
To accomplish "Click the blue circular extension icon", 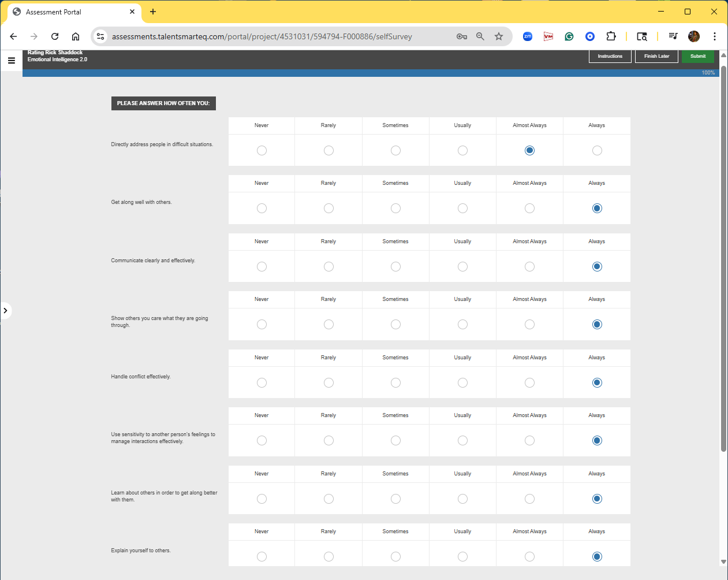I will click(590, 36).
